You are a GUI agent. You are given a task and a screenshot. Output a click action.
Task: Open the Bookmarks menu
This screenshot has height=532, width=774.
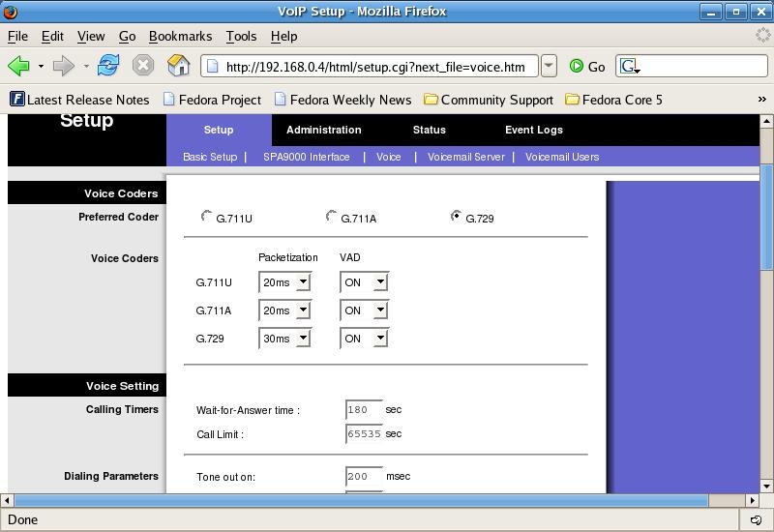point(180,36)
